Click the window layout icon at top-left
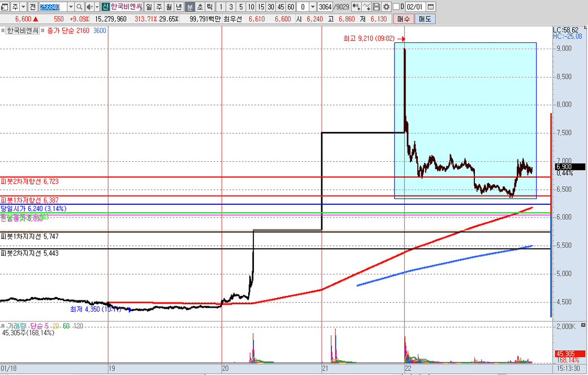This screenshot has height=375, width=588. (6, 7)
